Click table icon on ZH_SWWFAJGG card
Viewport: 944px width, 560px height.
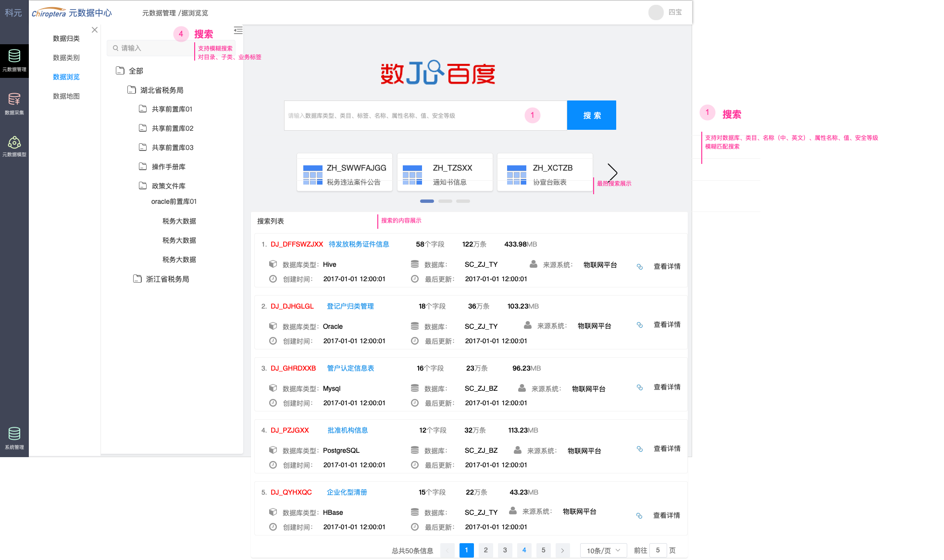pyautogui.click(x=313, y=175)
